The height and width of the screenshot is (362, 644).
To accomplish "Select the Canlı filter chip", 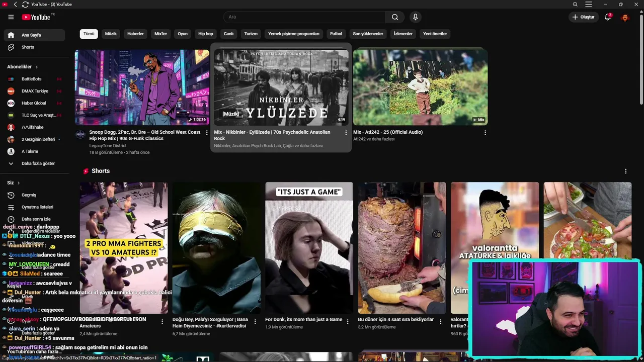I will tap(228, 34).
